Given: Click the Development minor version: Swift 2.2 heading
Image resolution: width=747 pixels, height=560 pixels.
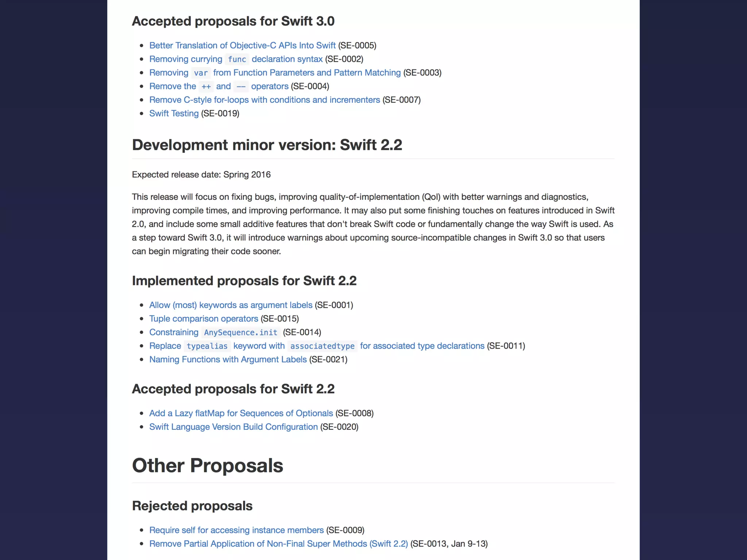Looking at the screenshot, I should (x=267, y=145).
